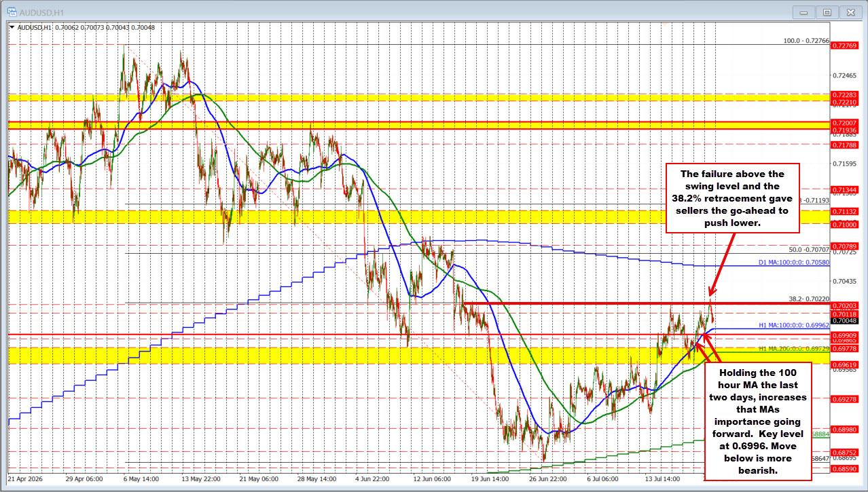Click the 0.70789 price tag on axis
The height and width of the screenshot is (492, 868).
tap(846, 246)
